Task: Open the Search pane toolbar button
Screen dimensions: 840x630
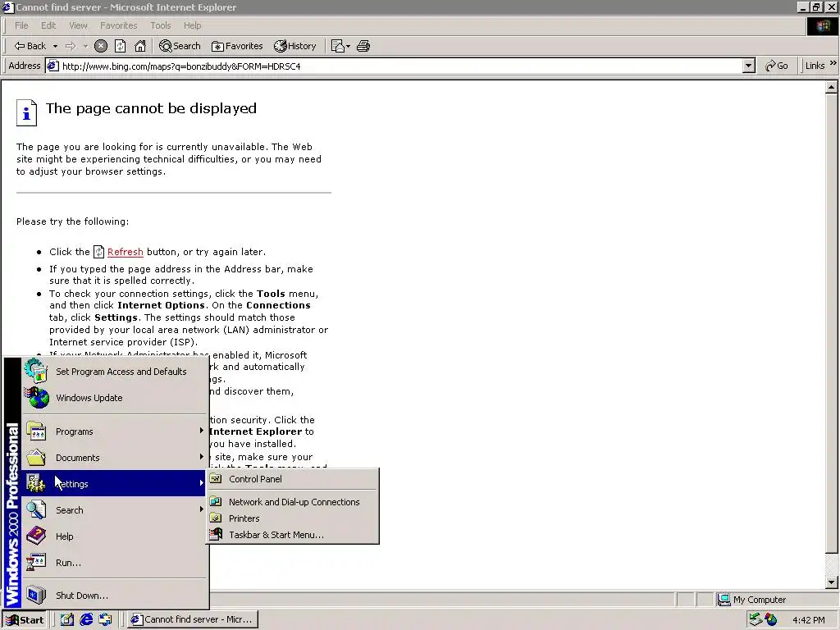Action: (x=180, y=46)
